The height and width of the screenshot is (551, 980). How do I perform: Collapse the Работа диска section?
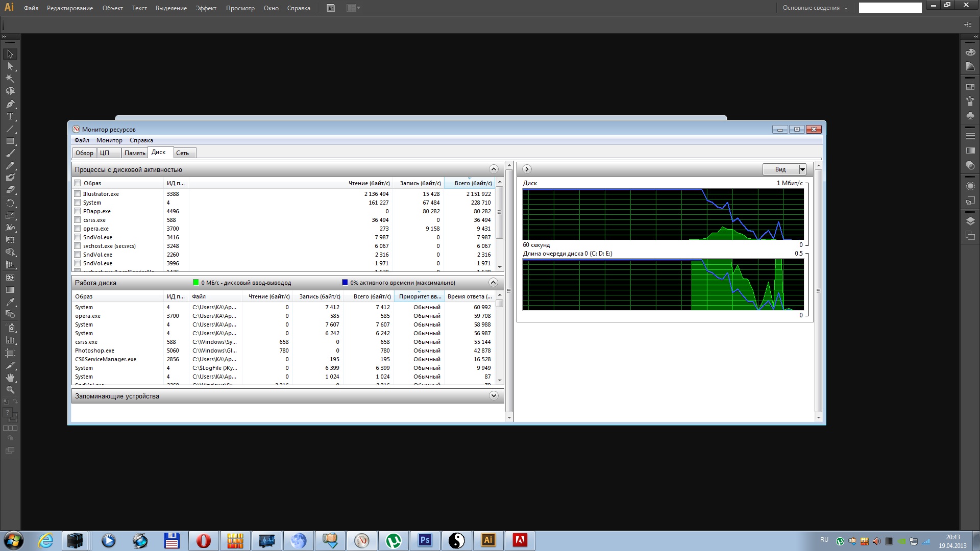(493, 283)
